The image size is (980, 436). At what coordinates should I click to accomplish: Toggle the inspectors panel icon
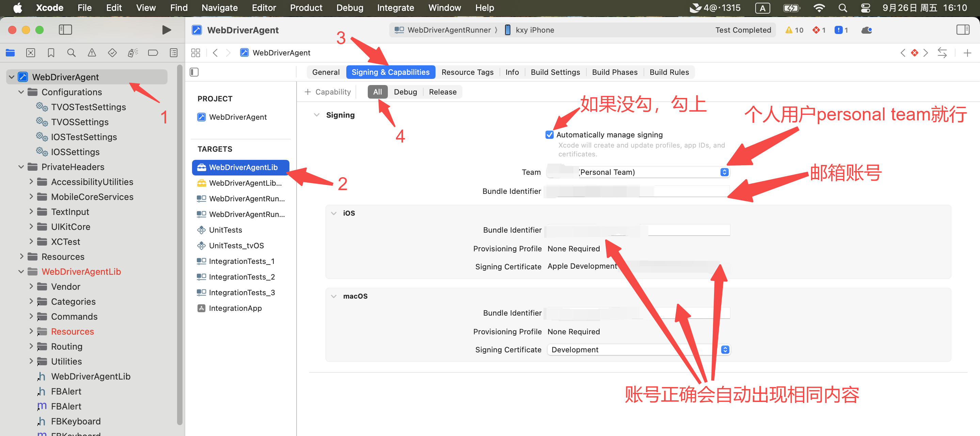pos(963,30)
